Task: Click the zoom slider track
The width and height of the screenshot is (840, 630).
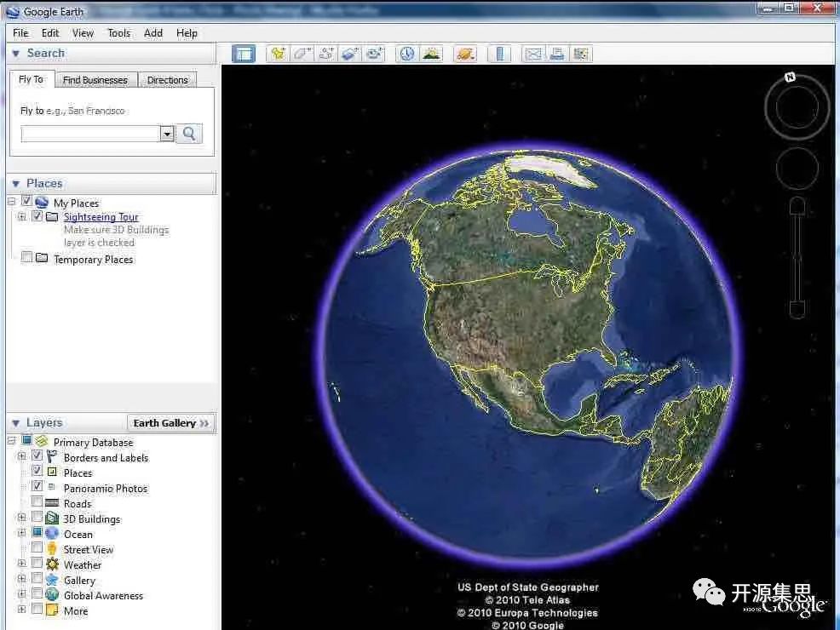Action: pyautogui.click(x=797, y=259)
